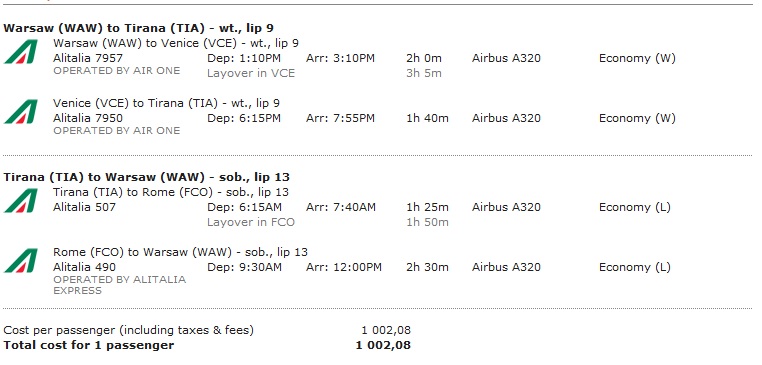The width and height of the screenshot is (762, 365).
Task: Click the Venice to Tirana segment title
Action: 166,104
